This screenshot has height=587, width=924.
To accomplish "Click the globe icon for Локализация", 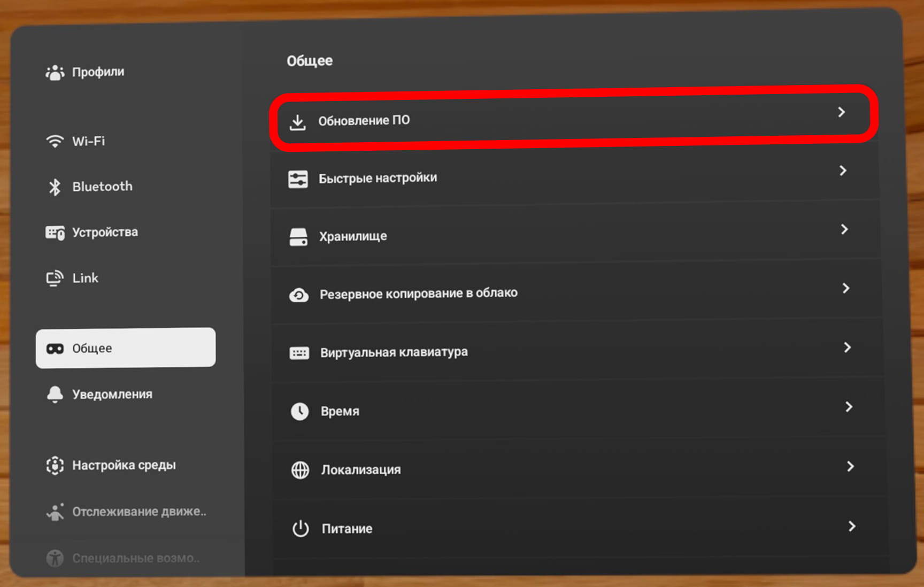I will tap(300, 470).
